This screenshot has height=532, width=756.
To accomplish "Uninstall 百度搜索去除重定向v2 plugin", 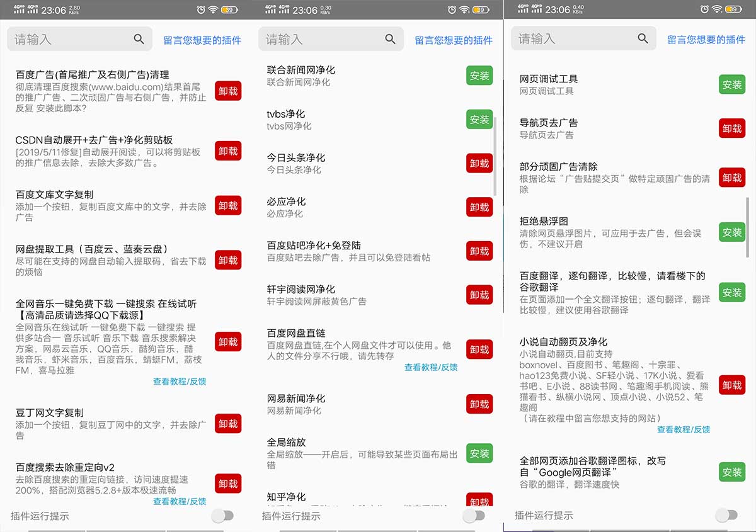I will click(228, 484).
